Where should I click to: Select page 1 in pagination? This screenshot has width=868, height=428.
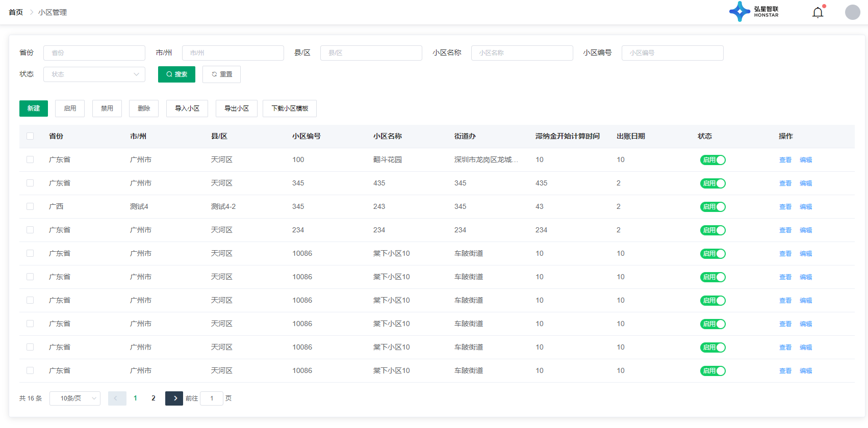click(x=135, y=398)
